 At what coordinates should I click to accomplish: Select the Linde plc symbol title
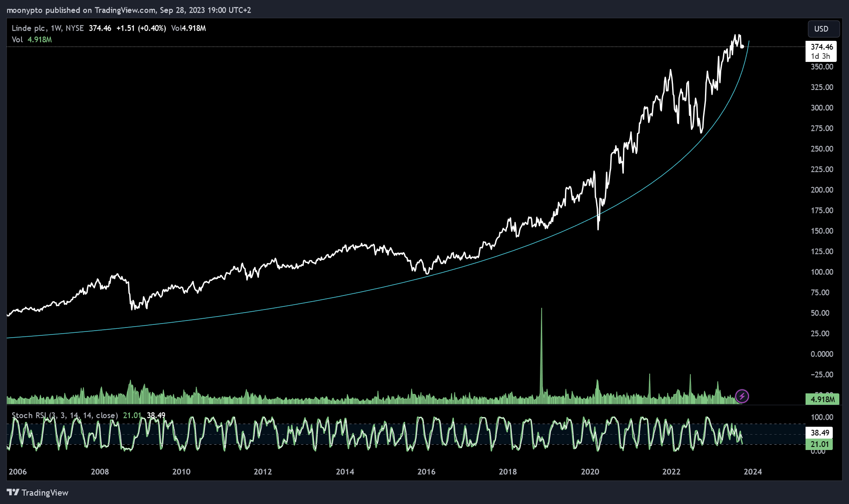pyautogui.click(x=28, y=28)
